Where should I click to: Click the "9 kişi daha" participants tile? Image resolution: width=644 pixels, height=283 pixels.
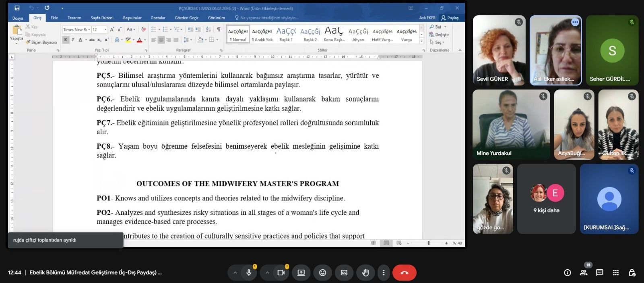pos(546,199)
